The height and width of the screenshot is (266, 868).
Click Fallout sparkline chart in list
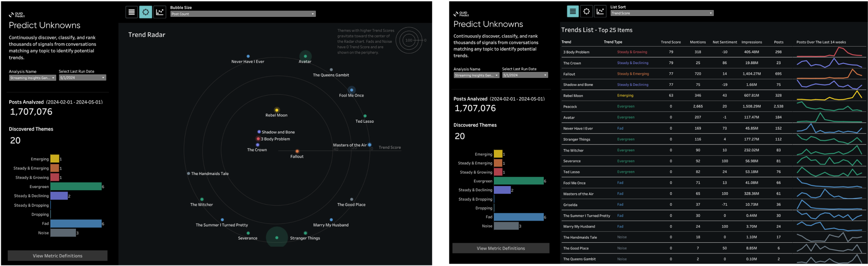[x=829, y=73]
